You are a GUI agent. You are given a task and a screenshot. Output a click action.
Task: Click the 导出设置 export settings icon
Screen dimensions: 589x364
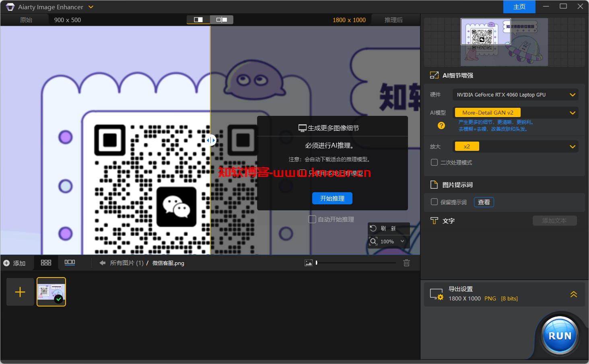click(437, 294)
